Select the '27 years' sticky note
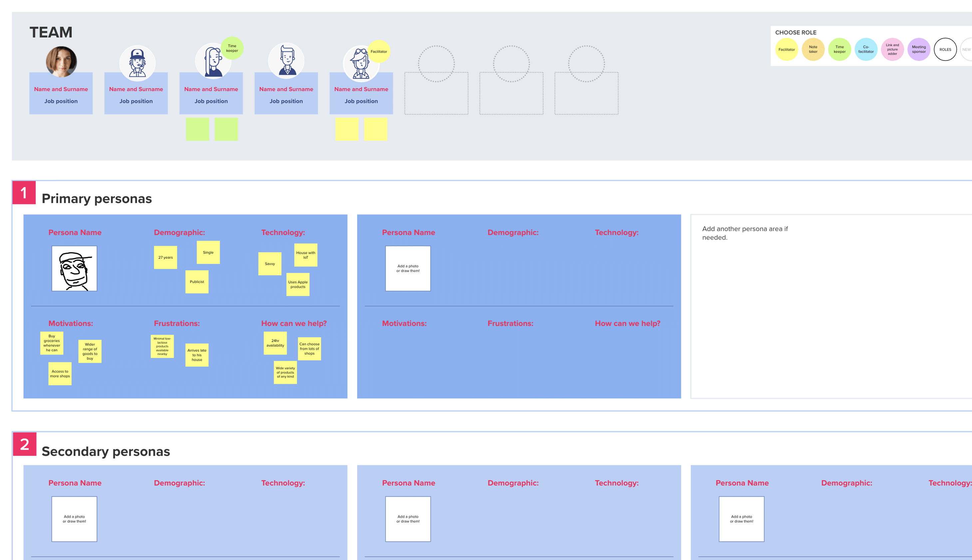972x560 pixels. tap(165, 258)
